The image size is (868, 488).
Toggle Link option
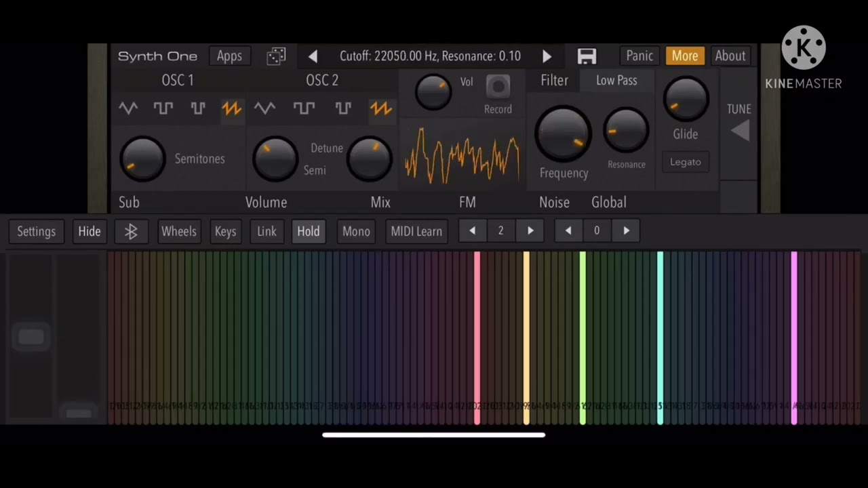click(267, 231)
